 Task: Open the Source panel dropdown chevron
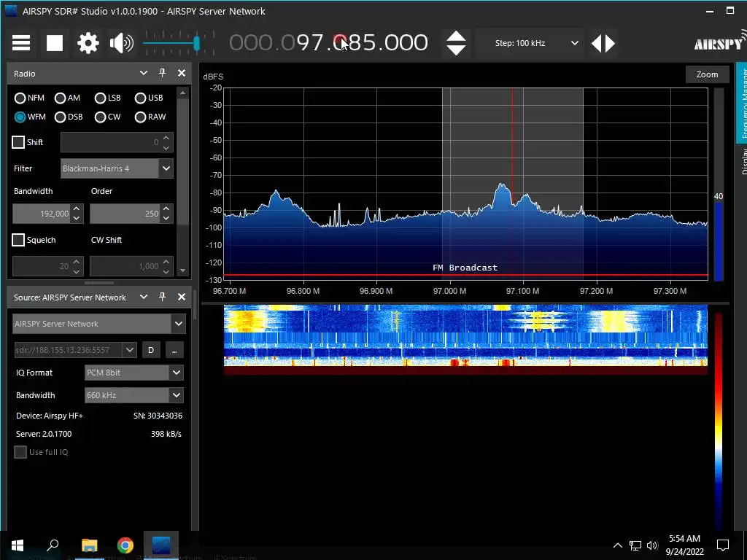[144, 297]
